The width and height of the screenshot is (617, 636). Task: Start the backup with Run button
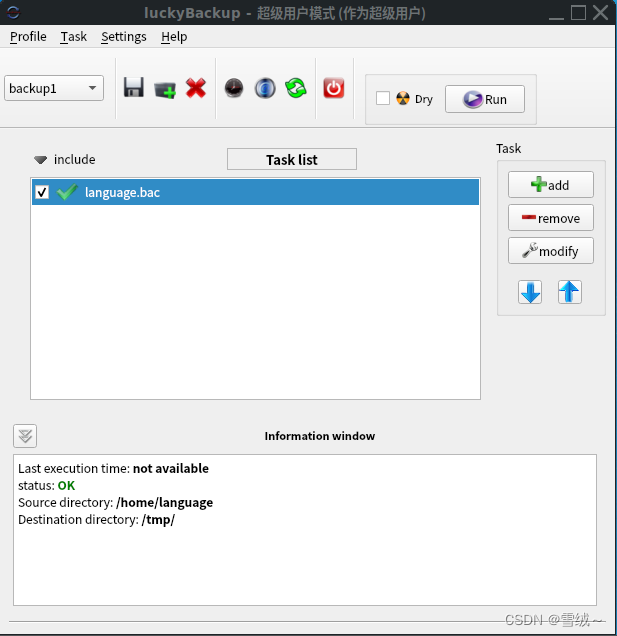coord(485,99)
